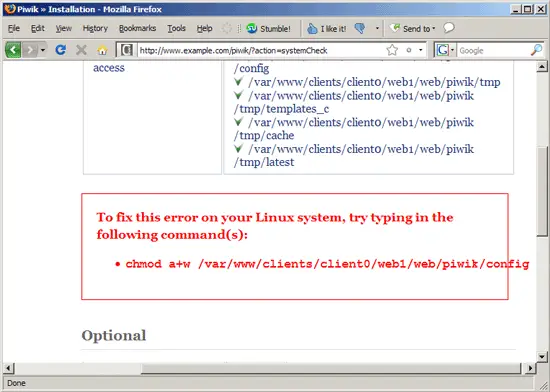
Task: Reload the page with the blue Refresh icon
Action: coord(61,50)
